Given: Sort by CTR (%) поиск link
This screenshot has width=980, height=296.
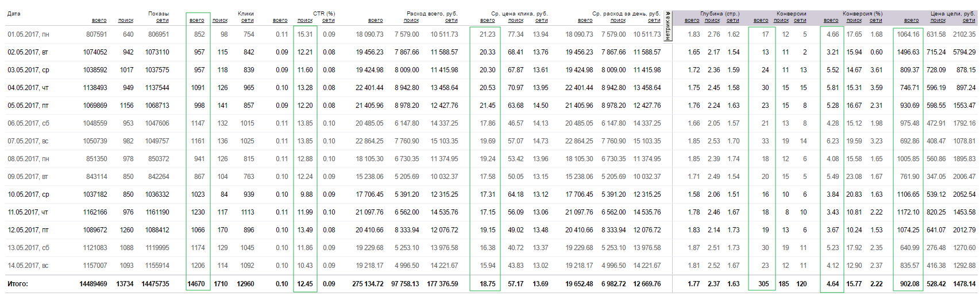Looking at the screenshot, I should pos(305,21).
